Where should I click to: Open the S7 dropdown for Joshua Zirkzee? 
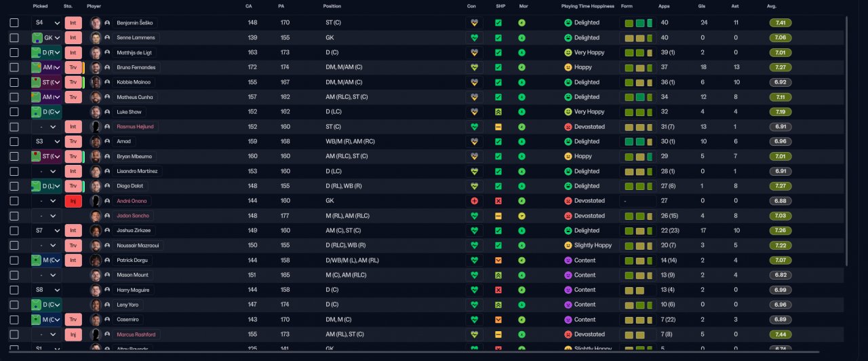point(46,231)
